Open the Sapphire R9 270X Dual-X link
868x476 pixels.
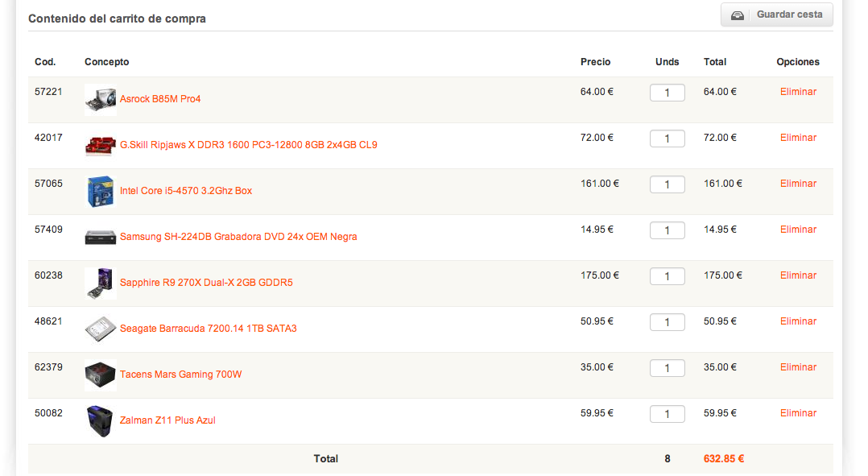point(206,283)
